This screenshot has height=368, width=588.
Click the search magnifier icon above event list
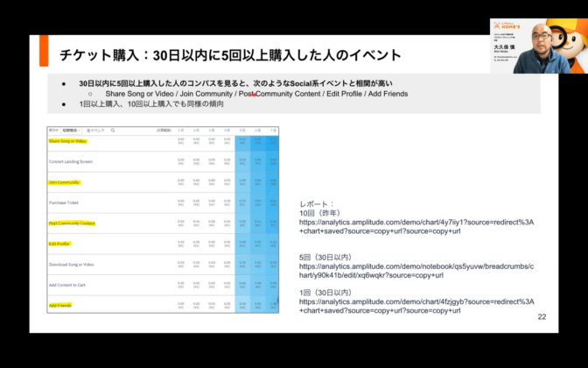coord(113,130)
